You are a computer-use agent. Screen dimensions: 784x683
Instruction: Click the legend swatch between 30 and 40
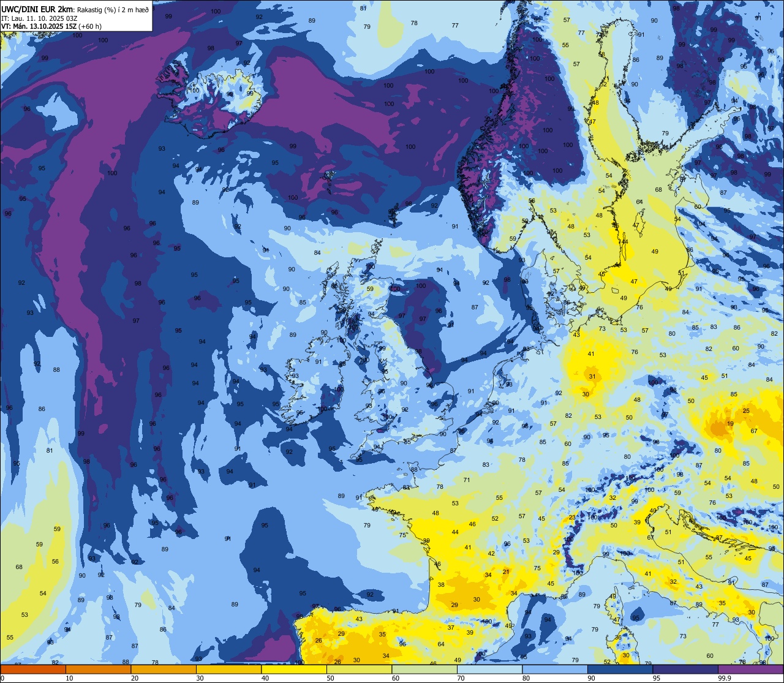coord(228,669)
